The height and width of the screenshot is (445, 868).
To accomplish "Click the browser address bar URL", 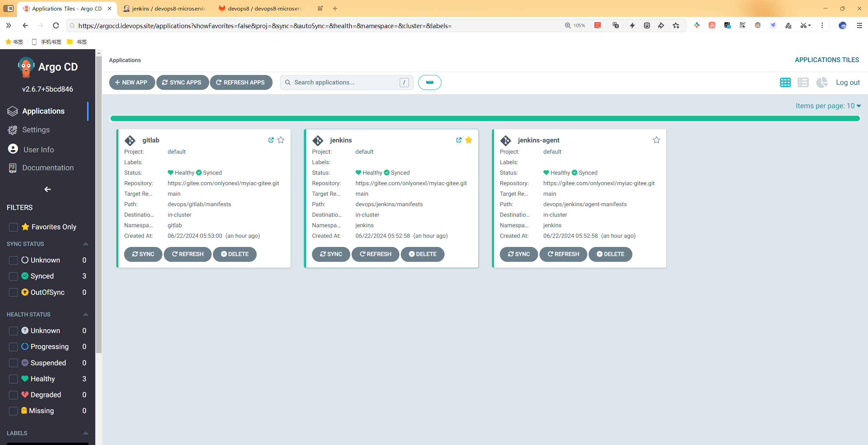I will coord(265,26).
